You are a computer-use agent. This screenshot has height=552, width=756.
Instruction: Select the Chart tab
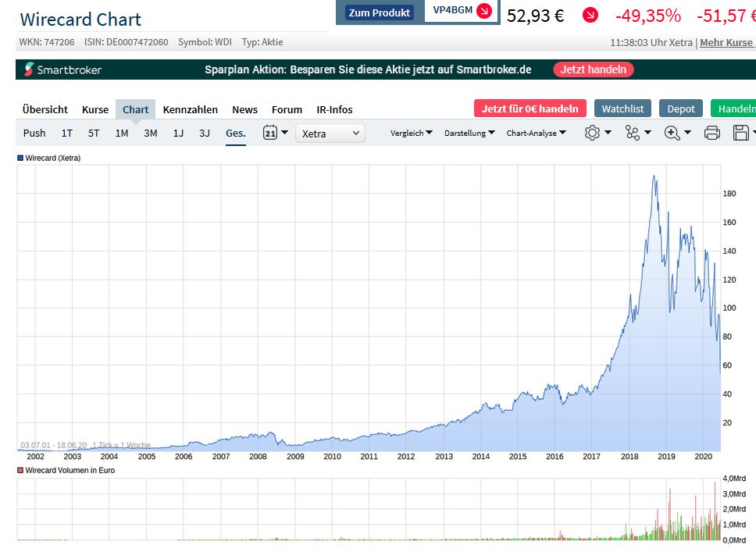click(135, 109)
